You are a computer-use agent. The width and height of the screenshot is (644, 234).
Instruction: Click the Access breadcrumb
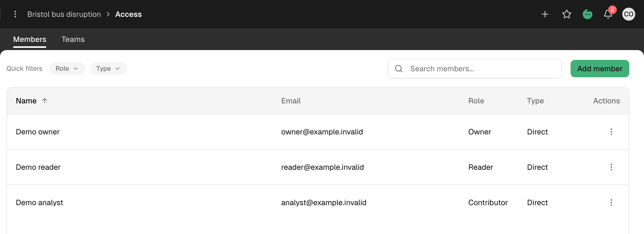(x=129, y=14)
